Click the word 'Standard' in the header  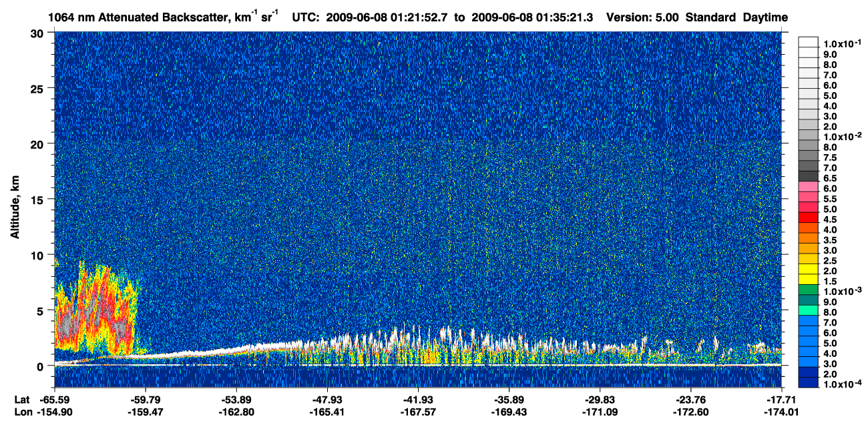pyautogui.click(x=710, y=17)
